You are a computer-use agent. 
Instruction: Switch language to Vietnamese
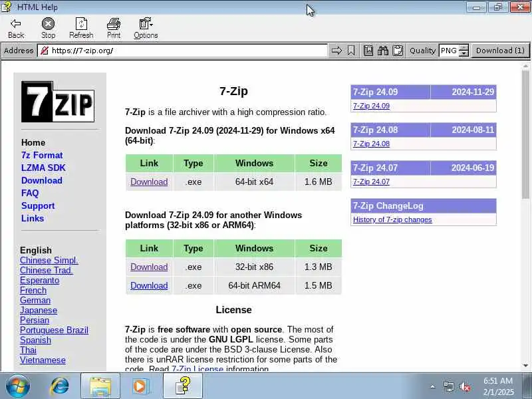point(43,360)
